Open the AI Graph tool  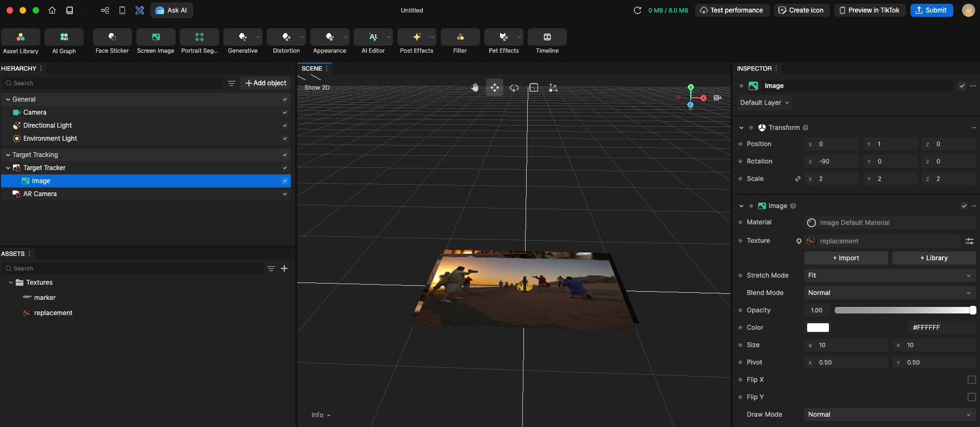tap(64, 42)
